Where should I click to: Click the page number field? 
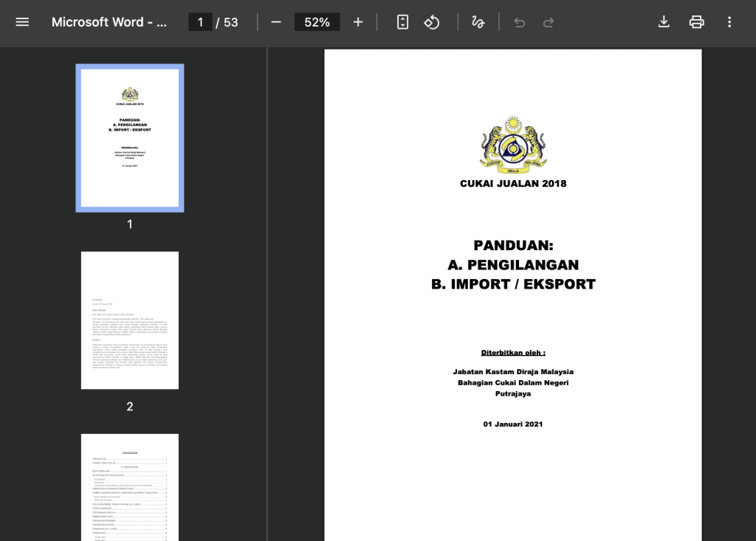pos(200,22)
